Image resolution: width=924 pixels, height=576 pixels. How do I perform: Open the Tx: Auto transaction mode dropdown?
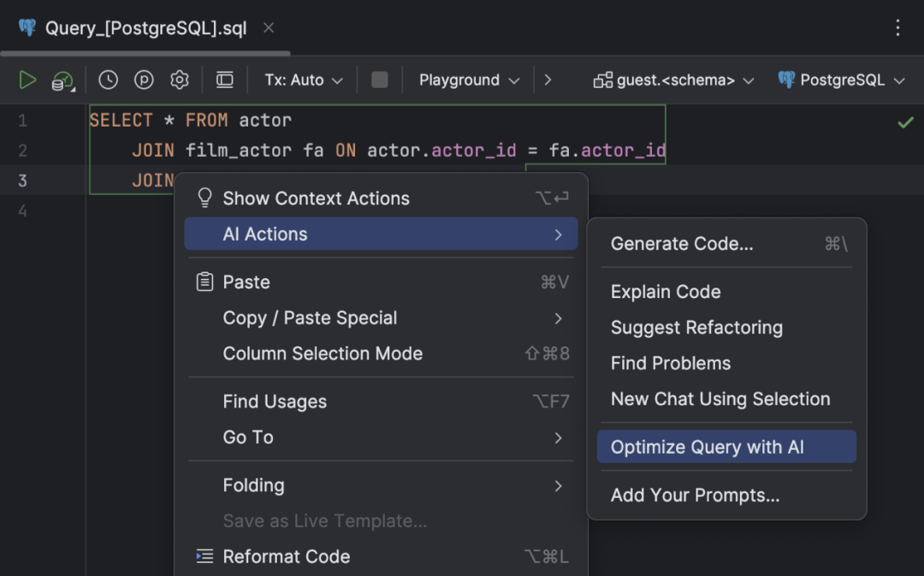tap(304, 80)
